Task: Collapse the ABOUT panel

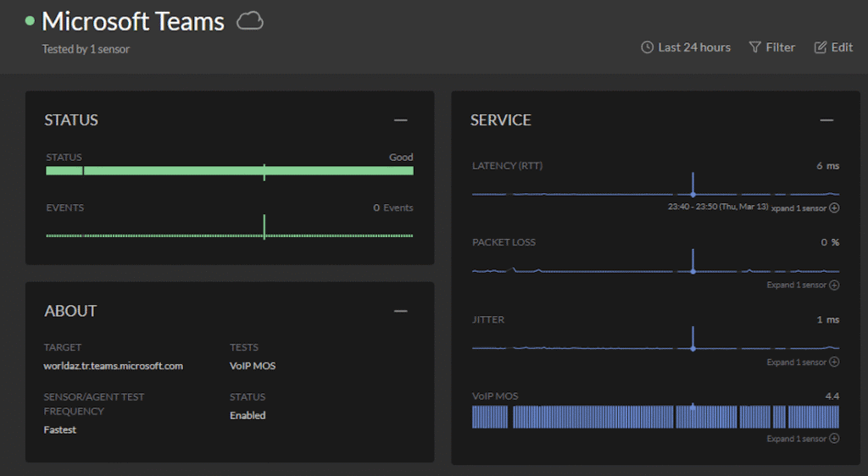Action: pos(401,311)
